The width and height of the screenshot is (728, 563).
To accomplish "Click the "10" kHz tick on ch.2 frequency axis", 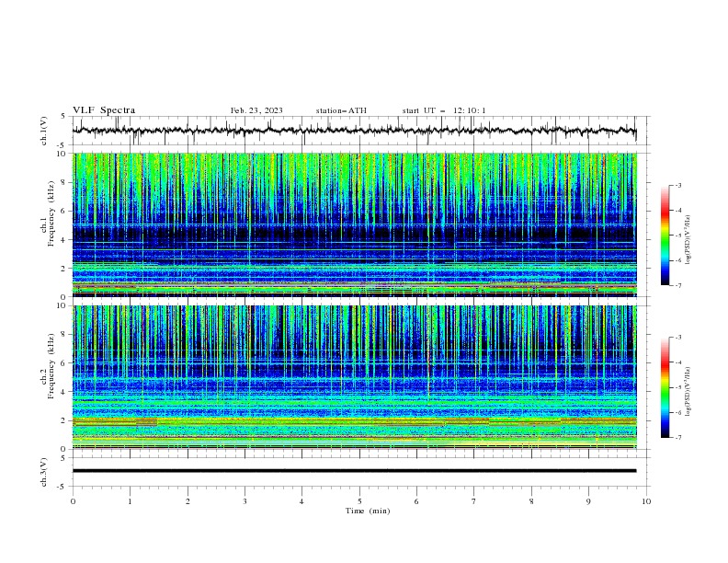I will [x=62, y=305].
